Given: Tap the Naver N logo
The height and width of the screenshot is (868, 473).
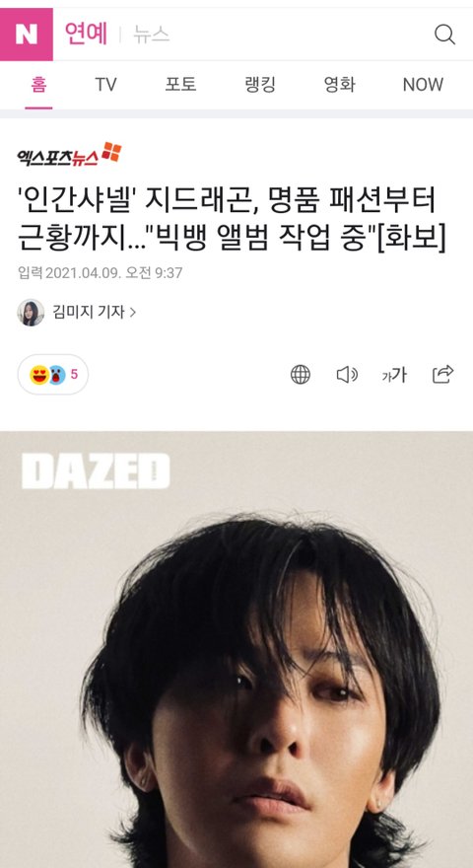Looking at the screenshot, I should [x=26, y=35].
